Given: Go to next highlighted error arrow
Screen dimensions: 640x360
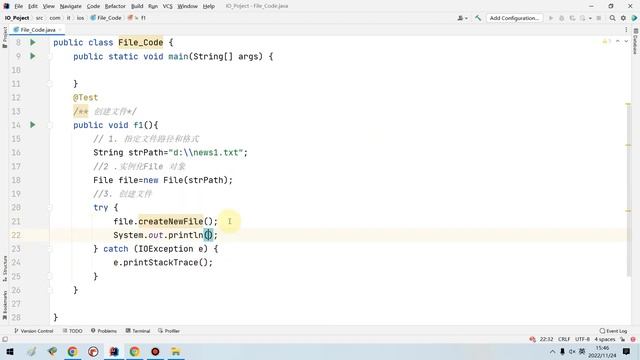Looking at the screenshot, I should pyautogui.click(x=626, y=41).
